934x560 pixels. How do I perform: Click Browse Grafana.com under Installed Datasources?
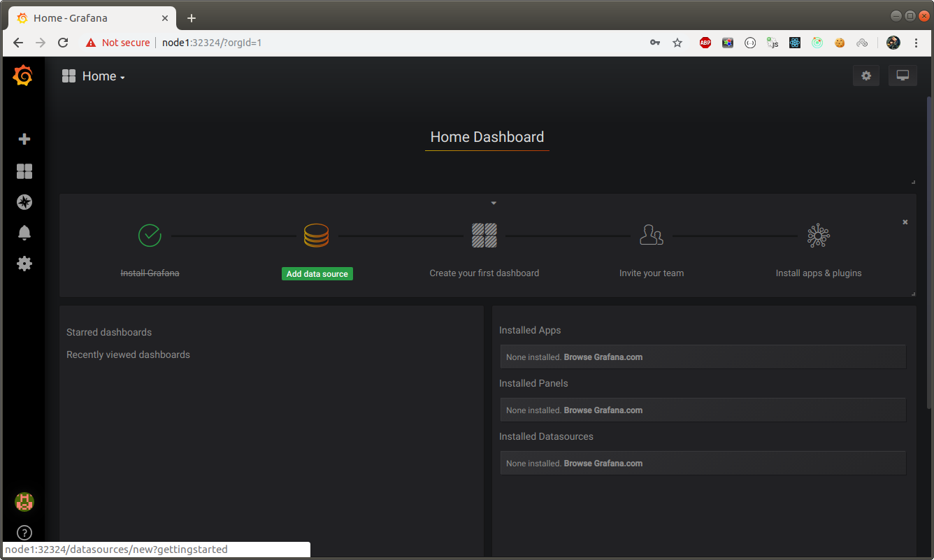point(603,464)
